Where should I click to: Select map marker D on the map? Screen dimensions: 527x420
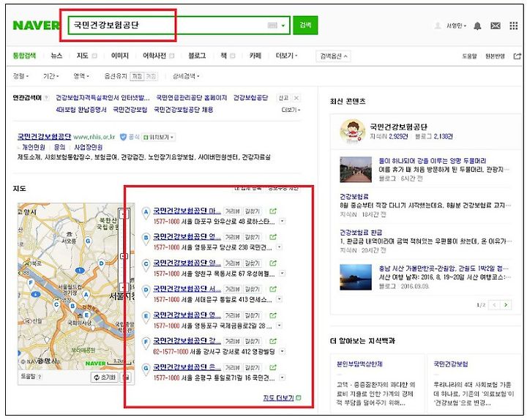click(101, 265)
